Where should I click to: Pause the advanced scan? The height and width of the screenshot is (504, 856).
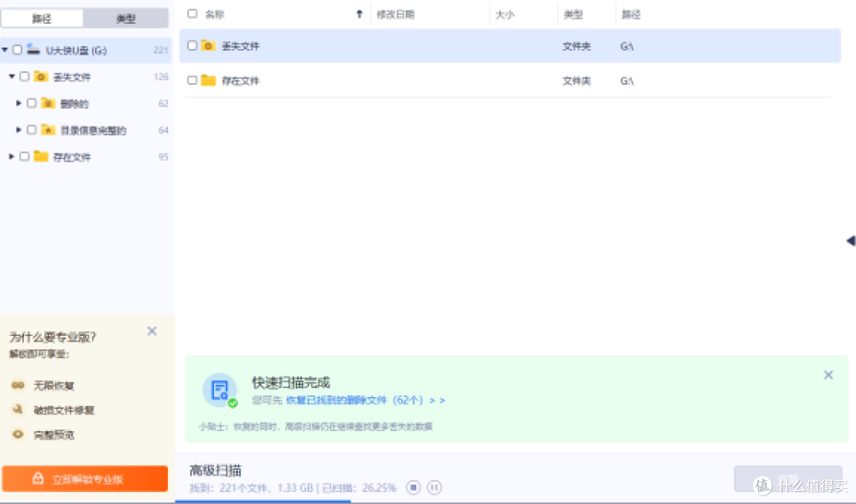434,487
